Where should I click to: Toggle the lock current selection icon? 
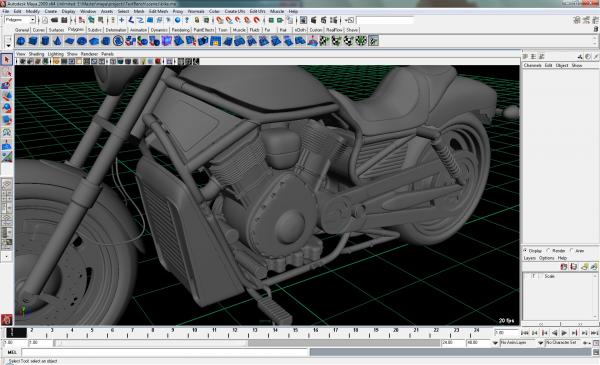(x=197, y=20)
